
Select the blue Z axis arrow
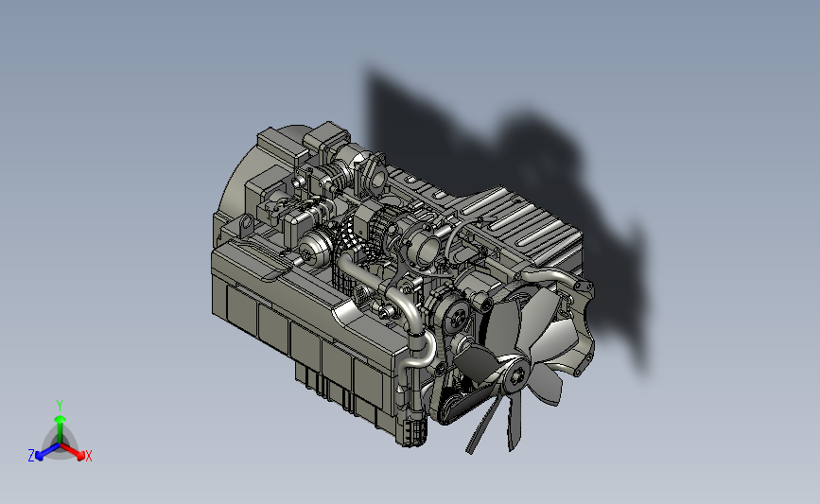[x=47, y=452]
